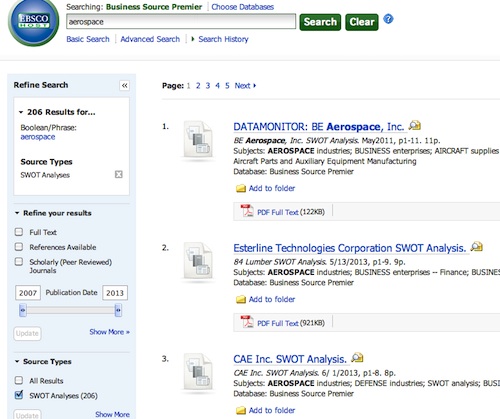Collapse the Source Types section
The height and width of the screenshot is (419, 500).
pyautogui.click(x=17, y=362)
